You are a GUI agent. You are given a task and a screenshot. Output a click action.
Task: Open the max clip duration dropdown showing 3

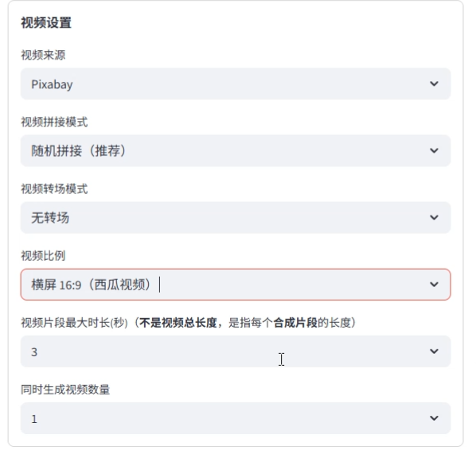point(236,351)
